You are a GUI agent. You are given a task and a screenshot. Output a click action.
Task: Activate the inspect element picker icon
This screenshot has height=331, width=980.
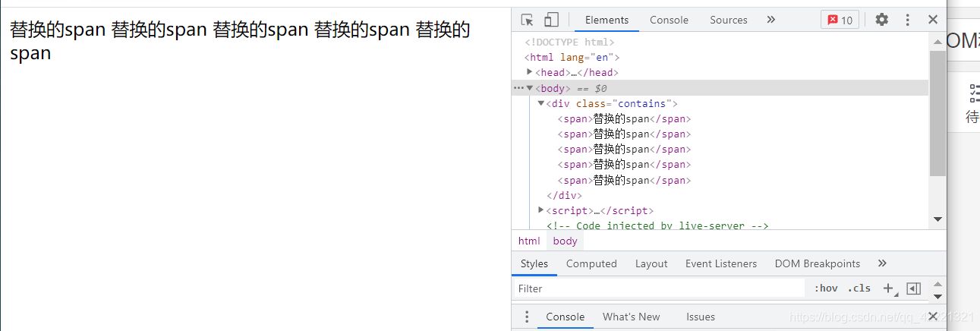coord(528,20)
